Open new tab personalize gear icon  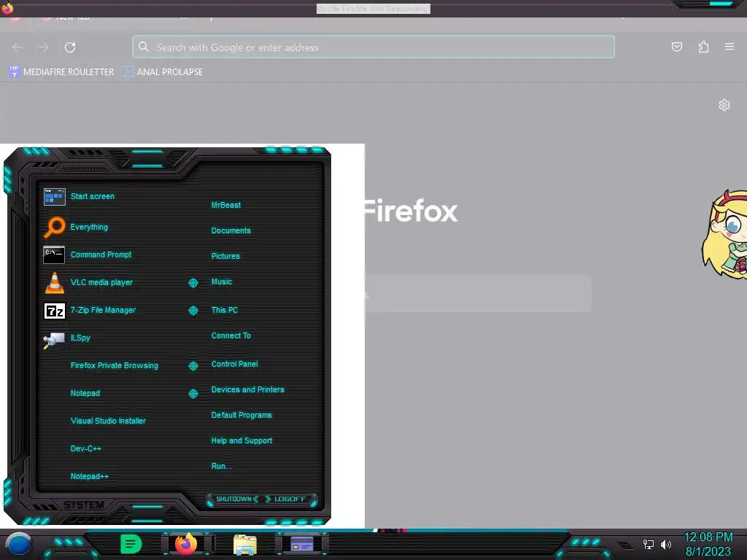[724, 105]
